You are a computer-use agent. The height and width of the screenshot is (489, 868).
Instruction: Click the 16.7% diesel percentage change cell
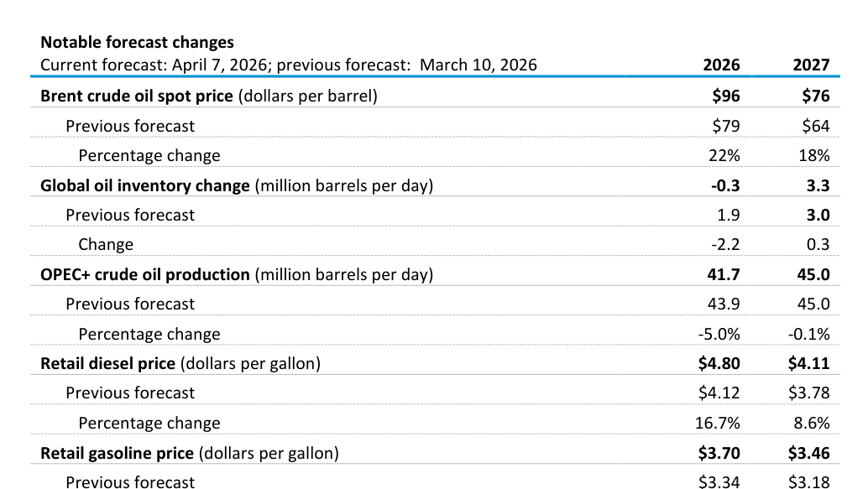click(x=718, y=423)
